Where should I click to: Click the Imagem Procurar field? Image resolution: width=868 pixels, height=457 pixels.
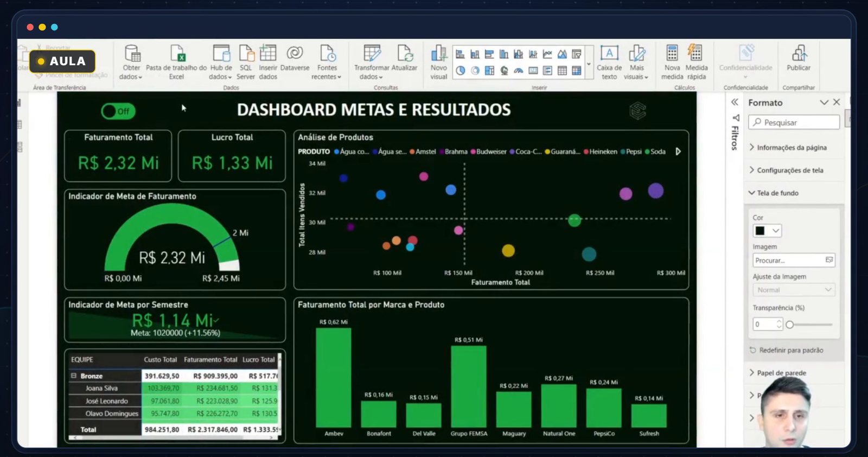coord(794,261)
